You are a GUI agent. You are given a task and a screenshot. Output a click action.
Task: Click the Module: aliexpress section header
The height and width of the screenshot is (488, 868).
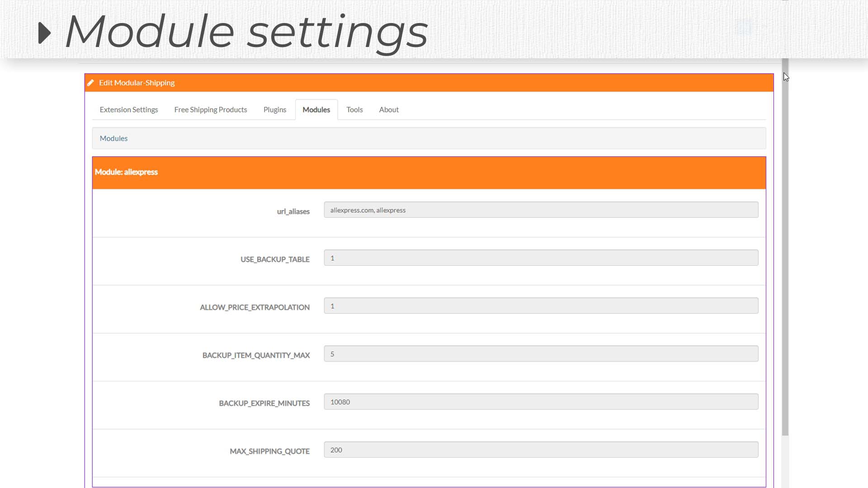pos(126,172)
